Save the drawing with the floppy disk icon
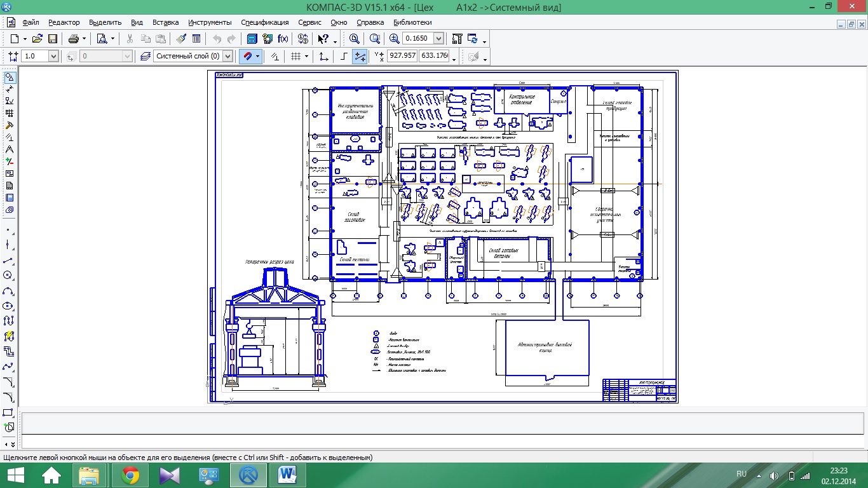The width and height of the screenshot is (868, 488). click(53, 39)
